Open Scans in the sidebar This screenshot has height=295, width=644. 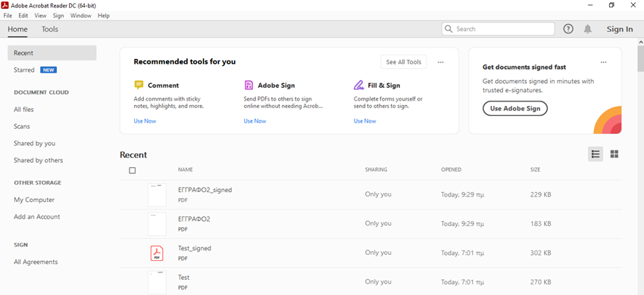(22, 126)
